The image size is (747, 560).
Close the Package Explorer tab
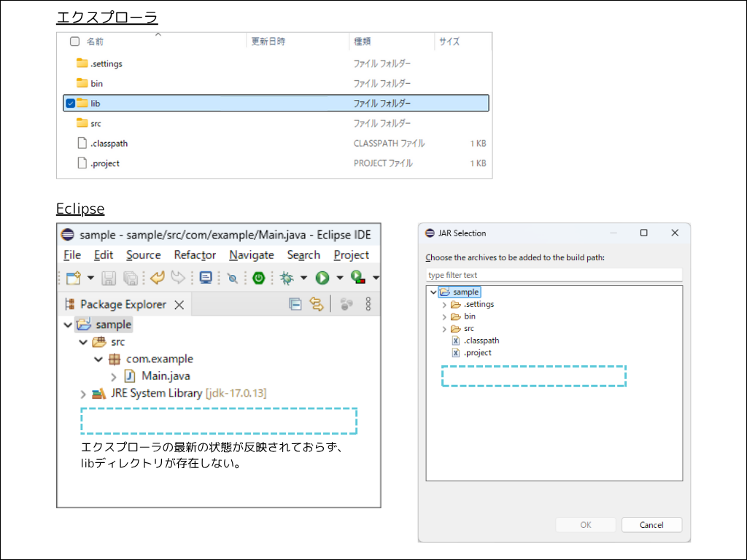tap(179, 305)
